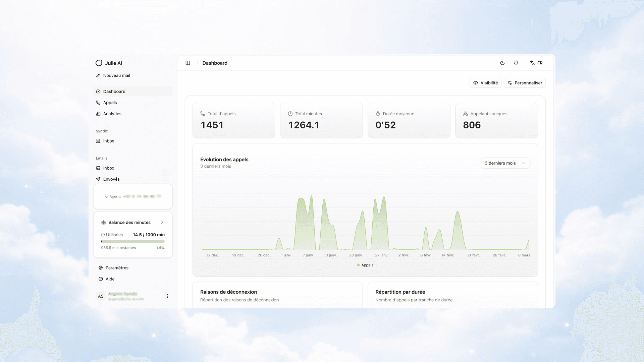
Task: Click the Envoyés paper plane icon
Action: click(x=98, y=179)
